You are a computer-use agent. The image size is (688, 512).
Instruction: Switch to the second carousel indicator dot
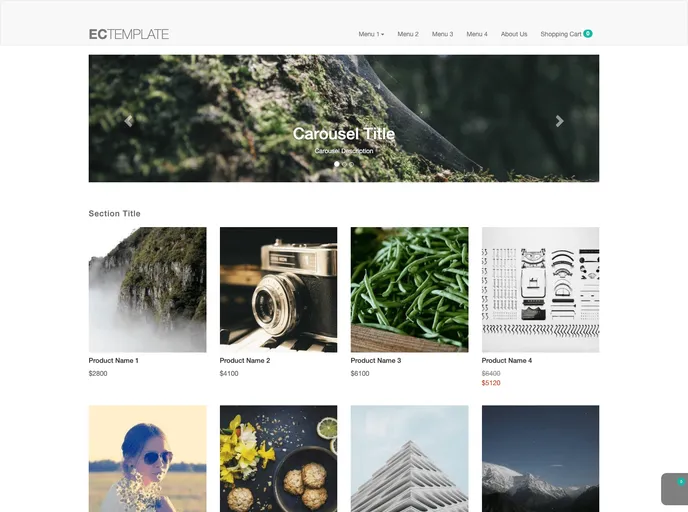coord(344,164)
